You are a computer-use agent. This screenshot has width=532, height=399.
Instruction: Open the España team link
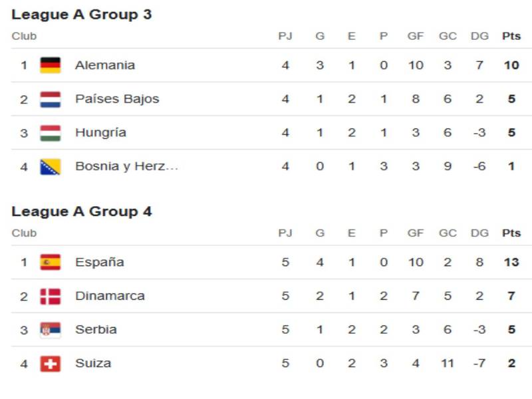point(100,262)
